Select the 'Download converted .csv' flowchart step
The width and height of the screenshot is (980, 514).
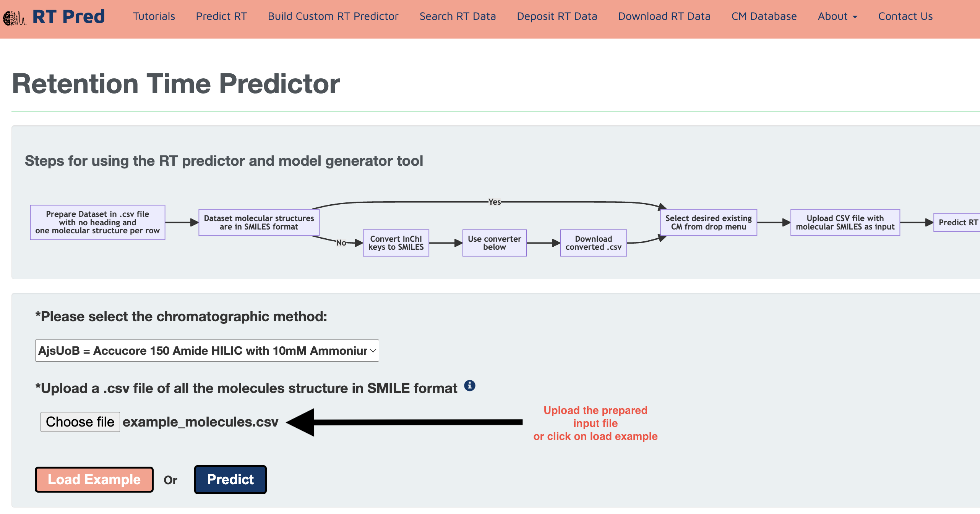click(x=593, y=243)
